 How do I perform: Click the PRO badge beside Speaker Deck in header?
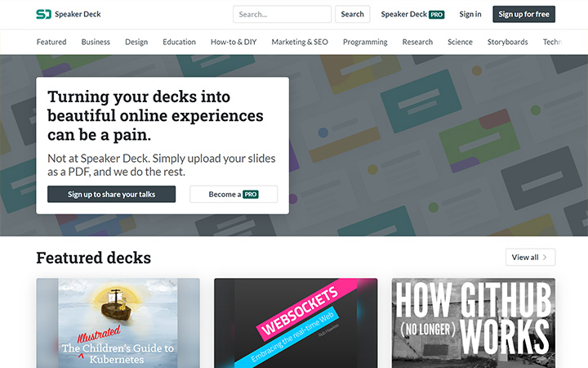pos(436,15)
